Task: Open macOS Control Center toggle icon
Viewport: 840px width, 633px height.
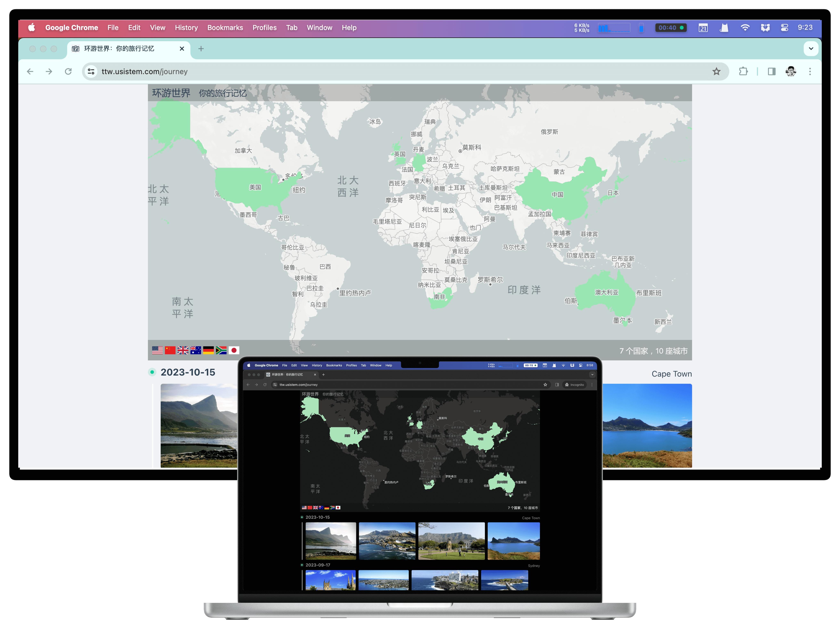Action: coord(785,28)
